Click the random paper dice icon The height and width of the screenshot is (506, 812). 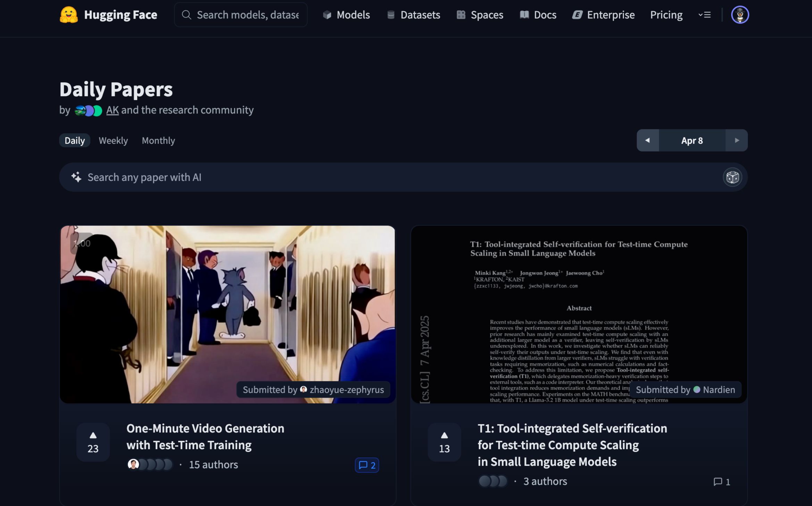(733, 177)
